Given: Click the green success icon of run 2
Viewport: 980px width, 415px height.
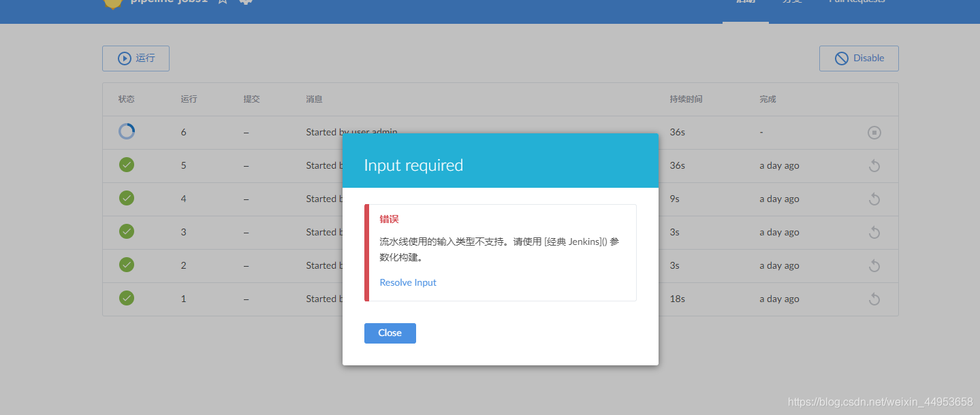Looking at the screenshot, I should point(127,265).
